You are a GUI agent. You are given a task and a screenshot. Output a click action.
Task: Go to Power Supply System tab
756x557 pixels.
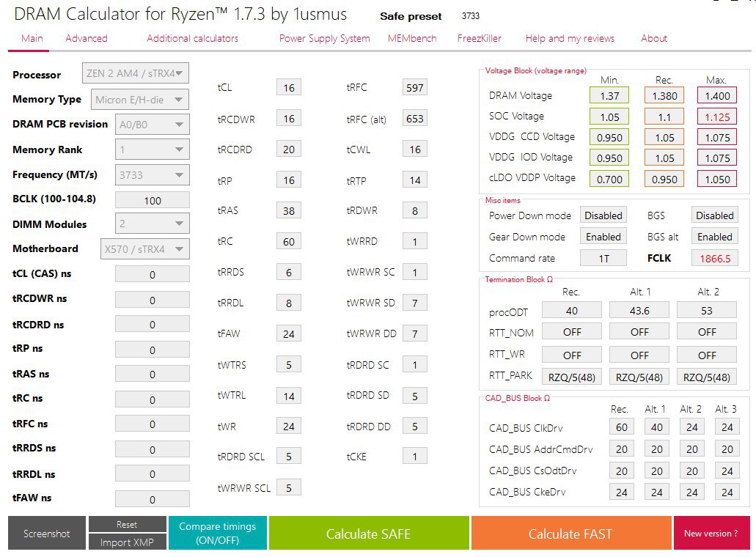(325, 39)
